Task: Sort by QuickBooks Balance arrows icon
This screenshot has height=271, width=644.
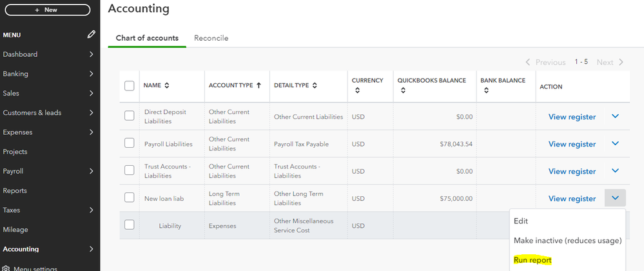Action: click(402, 92)
